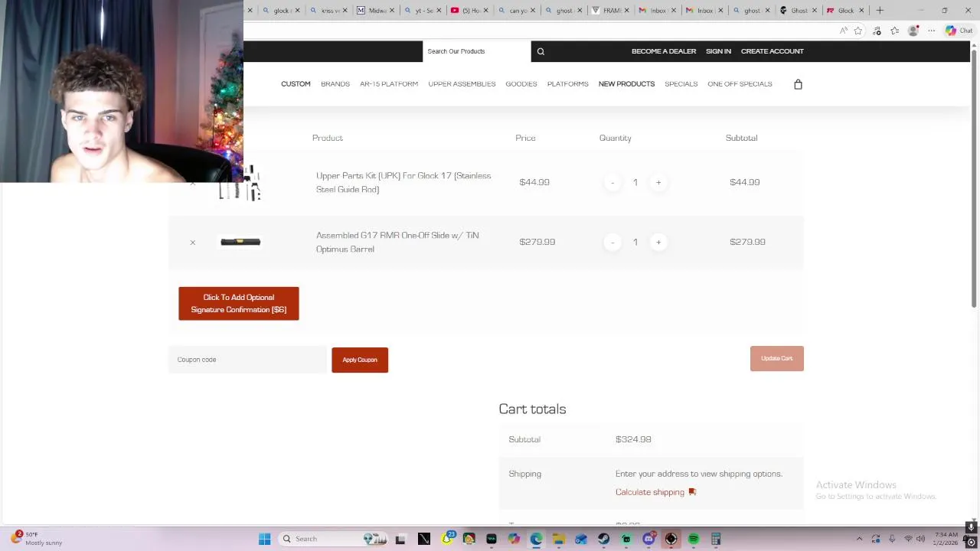Open the browser extensions icon
Screen dimensions: 980x551
pos(877,31)
